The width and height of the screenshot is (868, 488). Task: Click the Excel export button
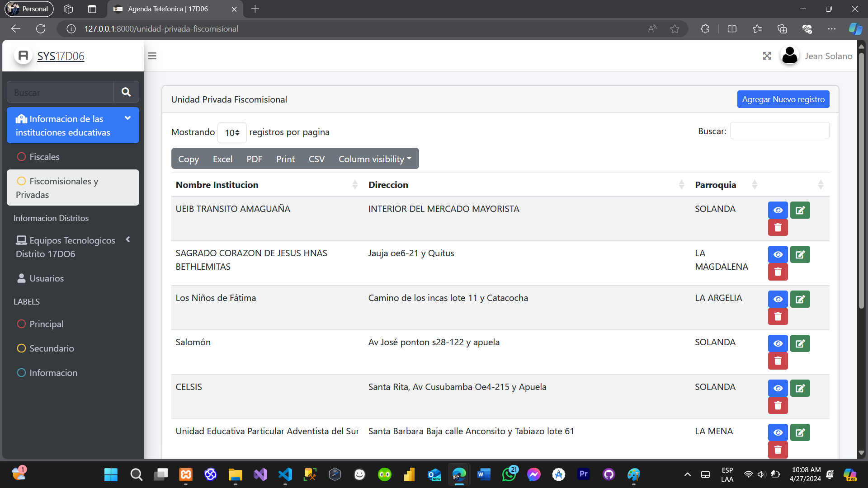pos(222,159)
